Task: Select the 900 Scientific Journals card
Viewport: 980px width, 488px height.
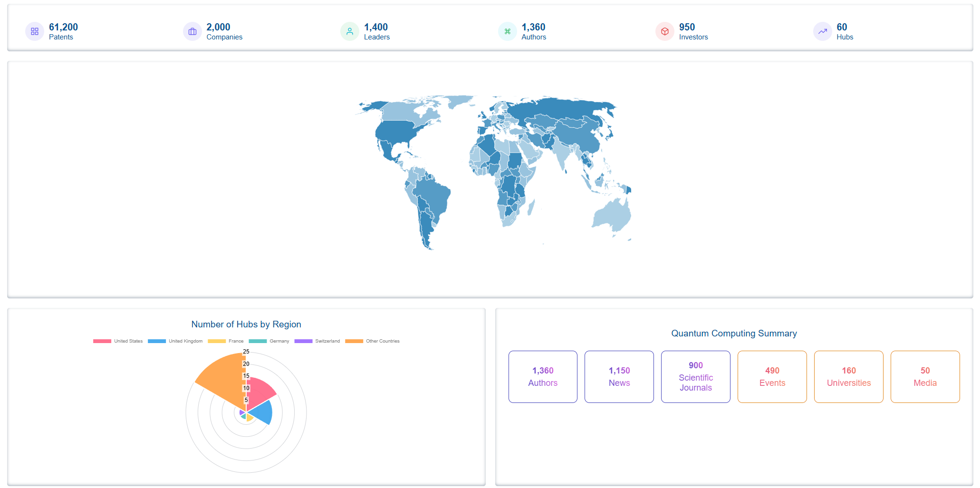Action: click(696, 377)
